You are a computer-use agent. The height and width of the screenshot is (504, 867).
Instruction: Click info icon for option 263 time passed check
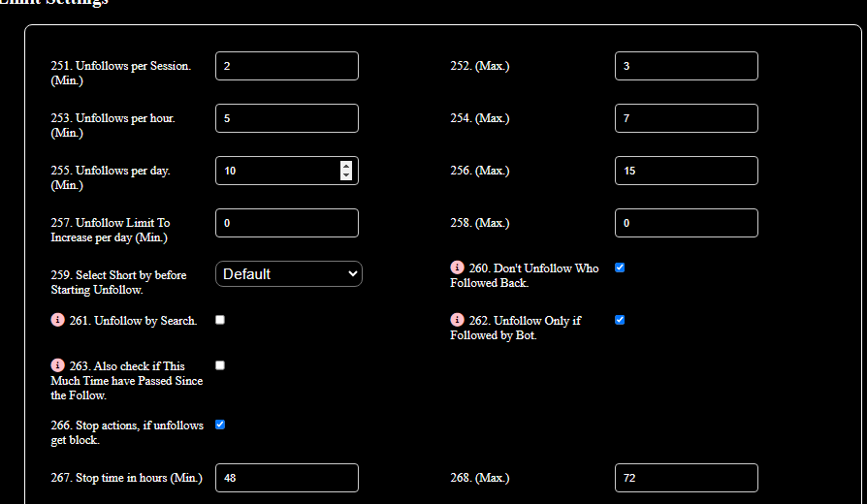click(57, 365)
